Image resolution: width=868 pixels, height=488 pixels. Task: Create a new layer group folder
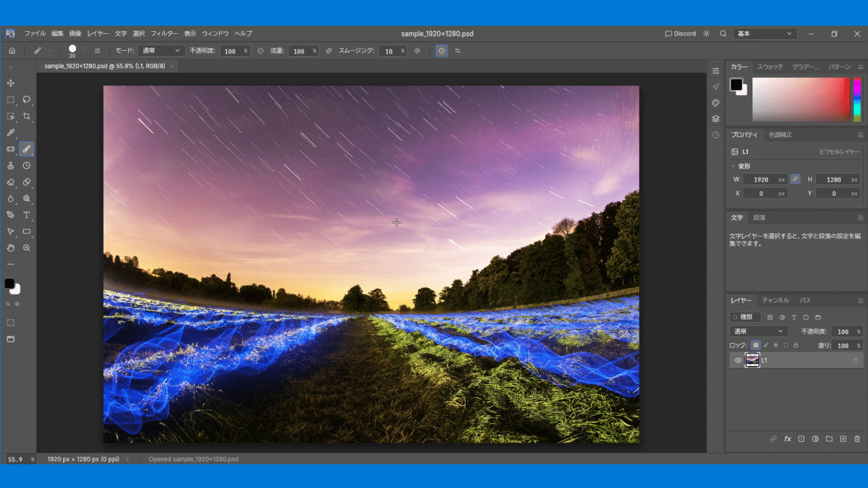829,439
